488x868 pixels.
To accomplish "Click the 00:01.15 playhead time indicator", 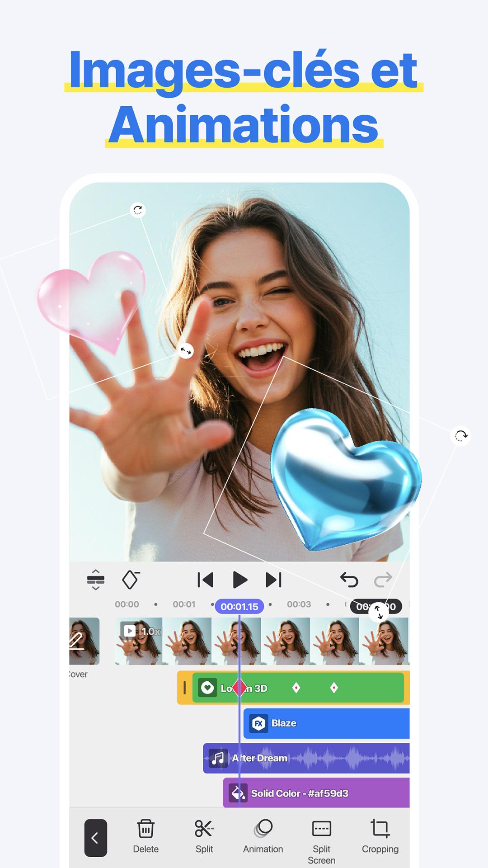I will 239,607.
